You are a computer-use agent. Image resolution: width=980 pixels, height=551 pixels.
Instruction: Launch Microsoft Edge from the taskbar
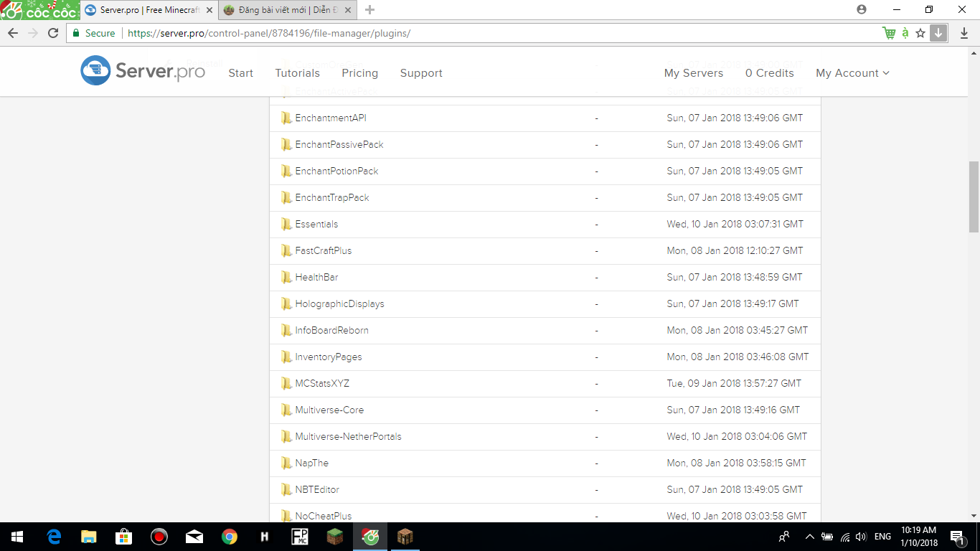[x=54, y=537]
